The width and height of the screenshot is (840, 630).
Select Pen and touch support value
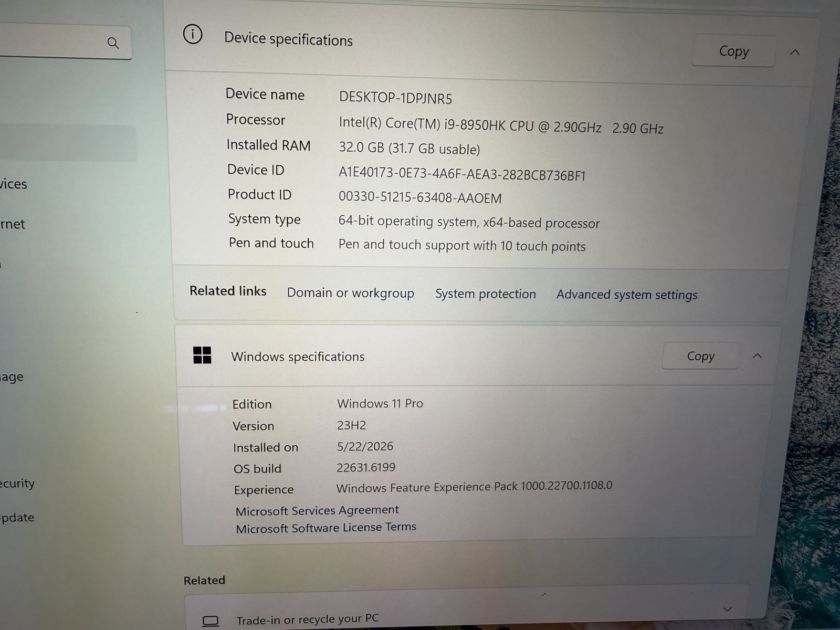[462, 245]
